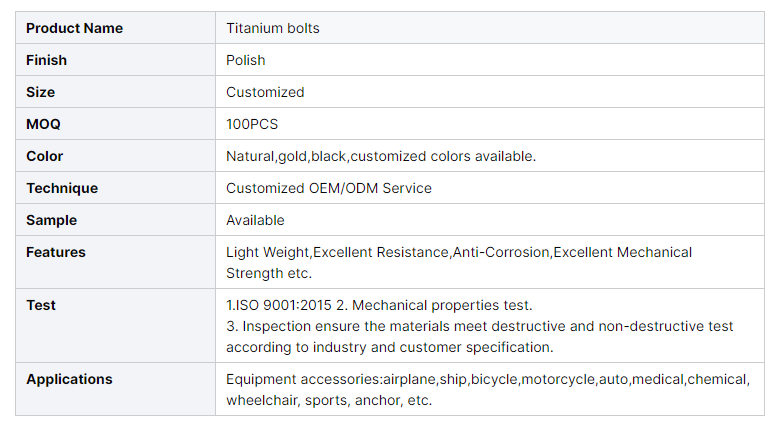Select the "Polish" finish value
The image size is (779, 424).
[246, 60]
